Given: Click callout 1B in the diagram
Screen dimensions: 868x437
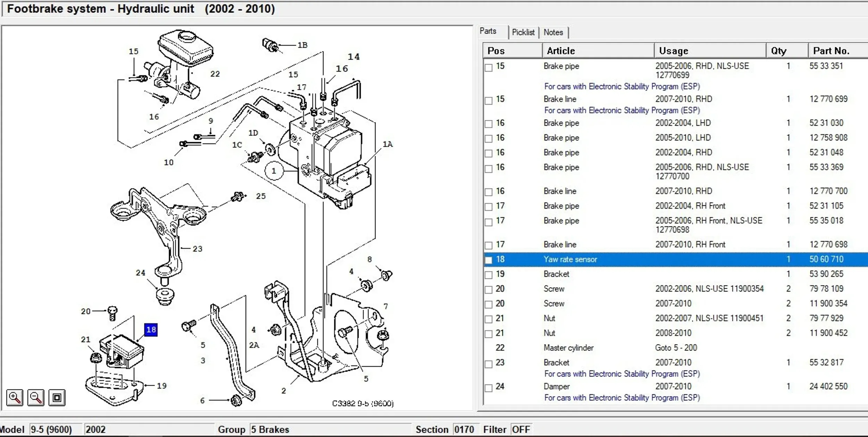Looking at the screenshot, I should pyautogui.click(x=302, y=45).
